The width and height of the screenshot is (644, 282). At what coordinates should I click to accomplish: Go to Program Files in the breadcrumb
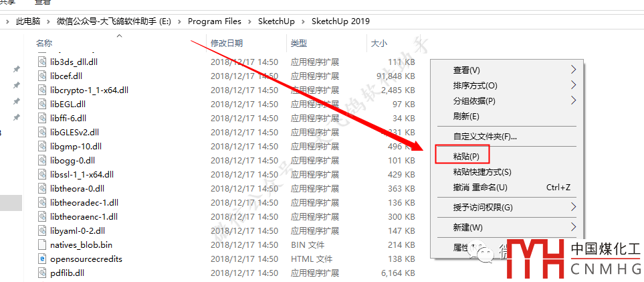(x=215, y=21)
